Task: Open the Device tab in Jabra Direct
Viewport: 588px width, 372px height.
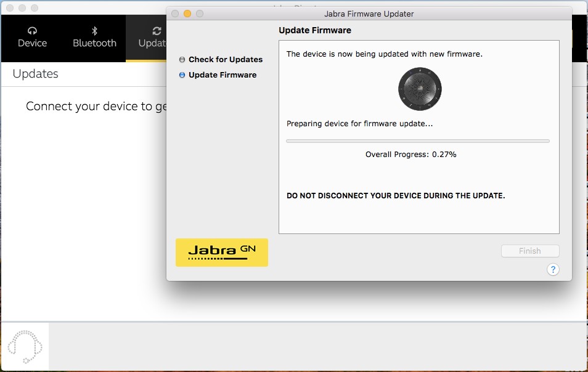Action: click(32, 38)
